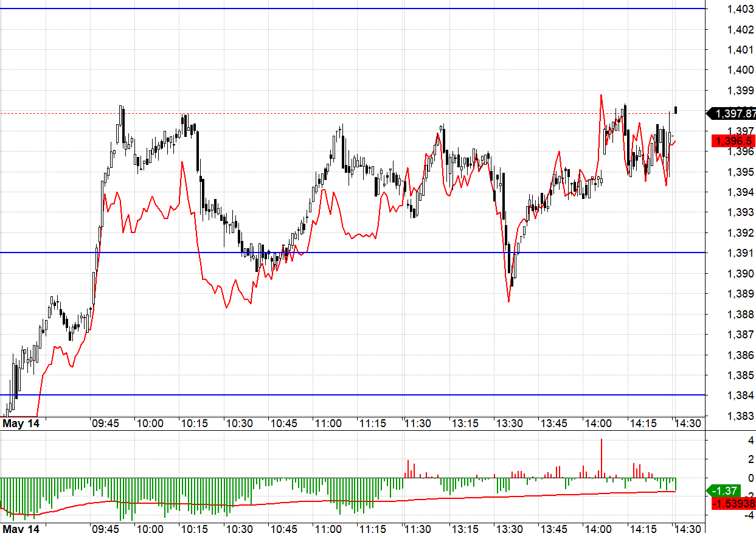Click the red 1,396.5 indicator value tag
The image size is (756, 533).
click(x=732, y=141)
